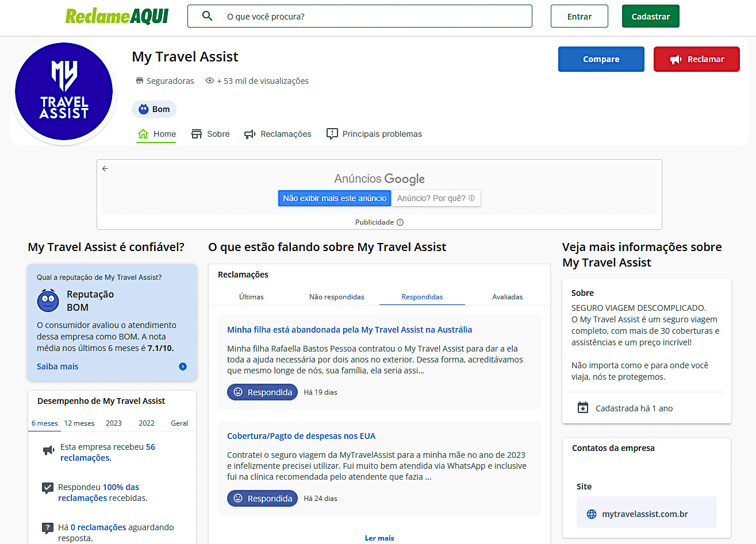
Task: Click the 'Desempenho de My Travel Assist' heading
Action: click(101, 401)
